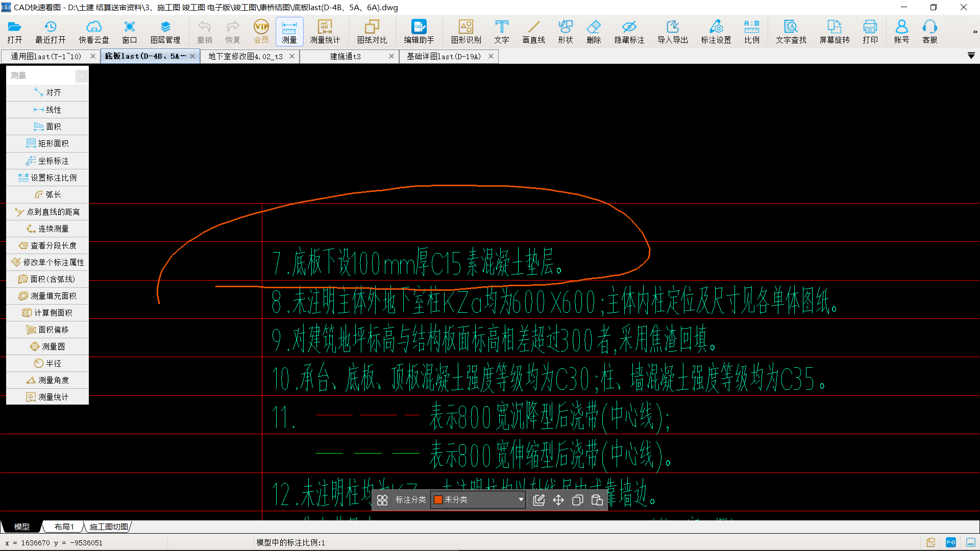980x551 pixels.
Task: Switch to 布局1 layout tab
Action: (x=64, y=527)
